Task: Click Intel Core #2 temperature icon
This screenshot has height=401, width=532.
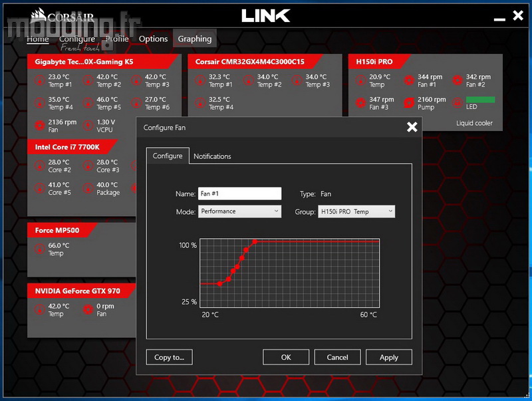Action: click(40, 166)
